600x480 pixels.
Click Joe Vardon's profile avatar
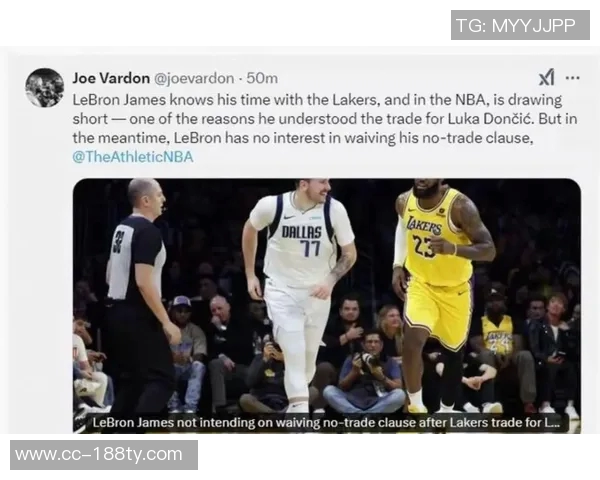(44, 88)
